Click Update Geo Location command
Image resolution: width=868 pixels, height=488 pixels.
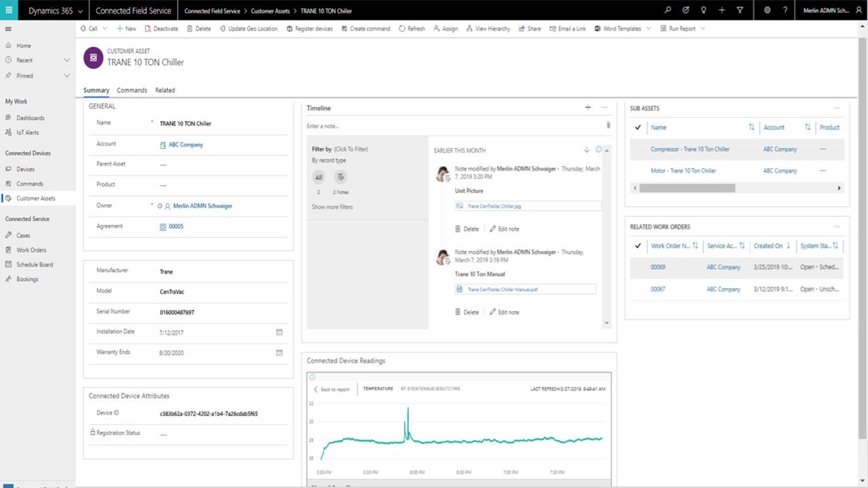249,28
